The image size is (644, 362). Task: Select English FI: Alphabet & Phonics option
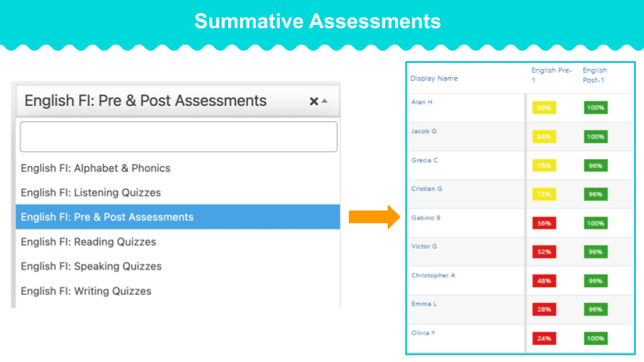coord(95,168)
